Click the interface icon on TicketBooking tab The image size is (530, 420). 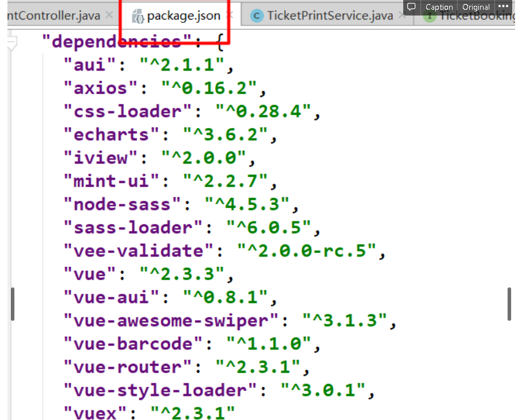430,17
